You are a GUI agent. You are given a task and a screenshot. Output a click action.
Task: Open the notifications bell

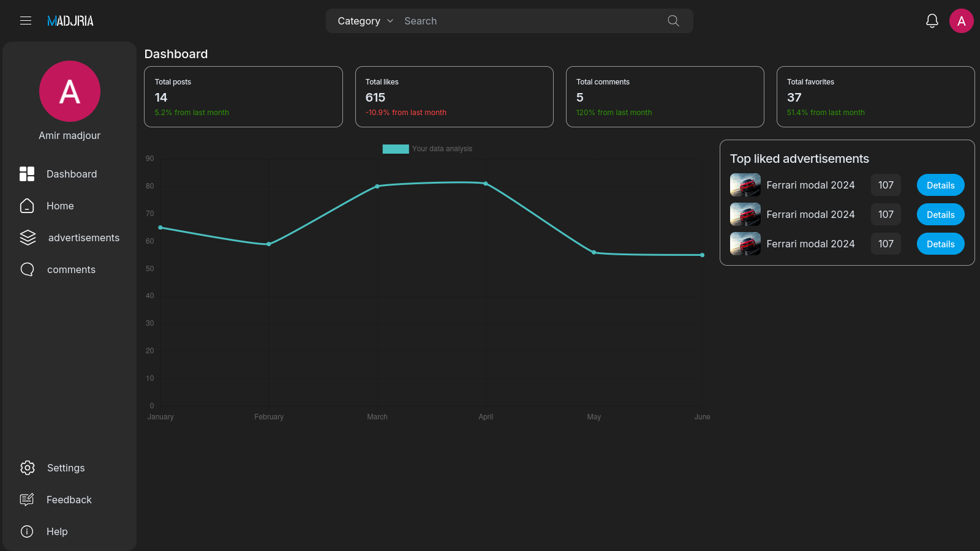tap(932, 21)
